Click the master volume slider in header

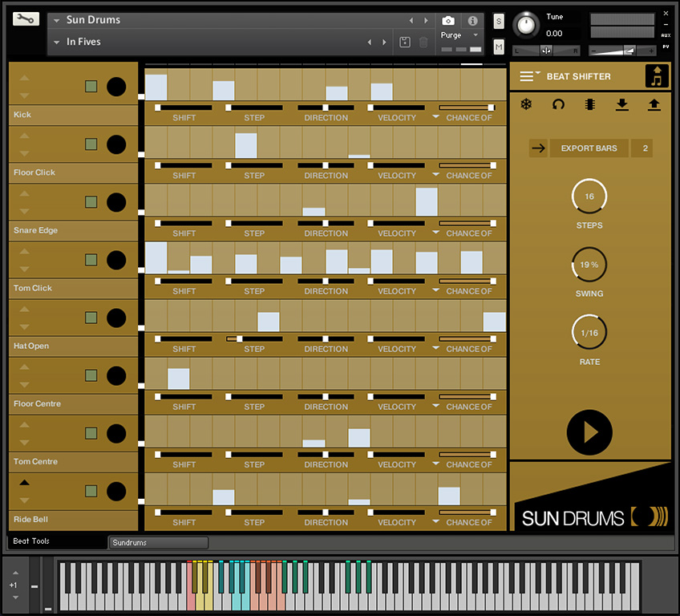click(622, 51)
